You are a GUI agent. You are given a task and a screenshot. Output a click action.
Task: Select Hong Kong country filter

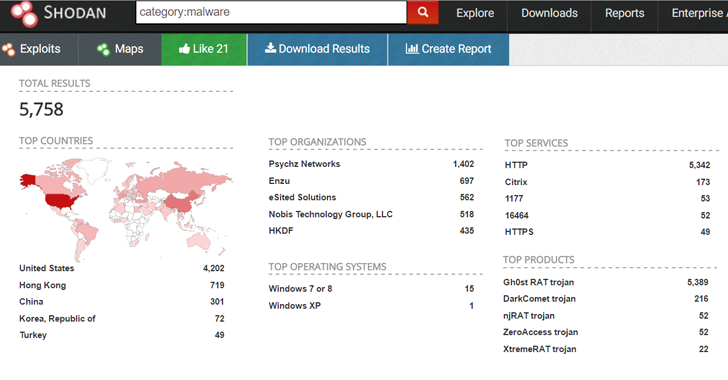coord(42,285)
